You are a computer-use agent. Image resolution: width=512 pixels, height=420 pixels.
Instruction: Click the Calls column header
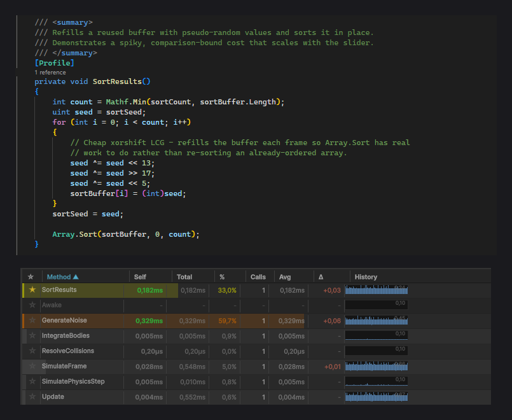coord(258,277)
